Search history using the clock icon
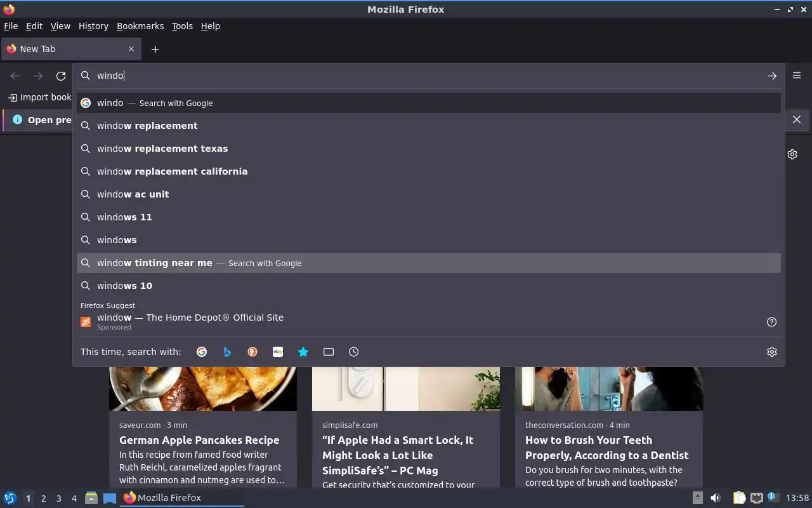The width and height of the screenshot is (812, 508). click(x=354, y=352)
